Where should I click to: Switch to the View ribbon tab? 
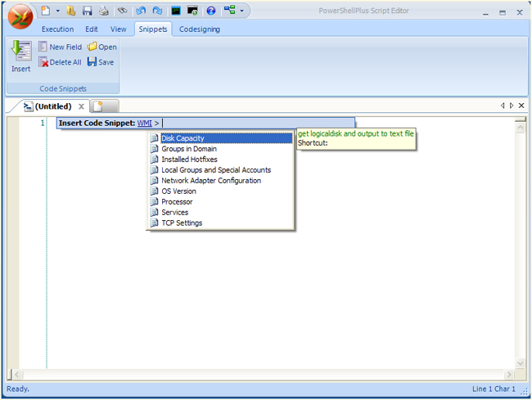pyautogui.click(x=119, y=29)
